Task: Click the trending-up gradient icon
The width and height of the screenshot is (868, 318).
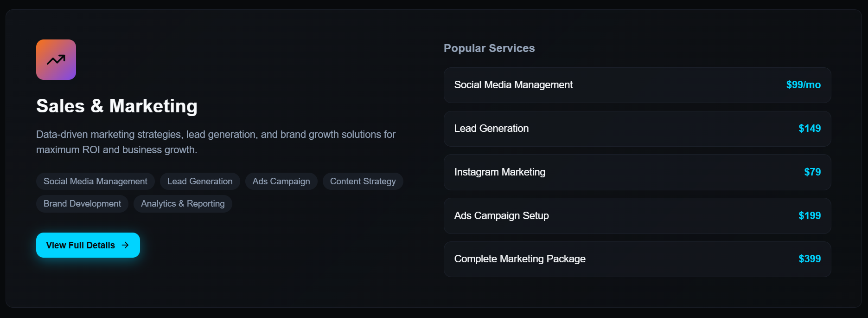Action: (x=56, y=59)
